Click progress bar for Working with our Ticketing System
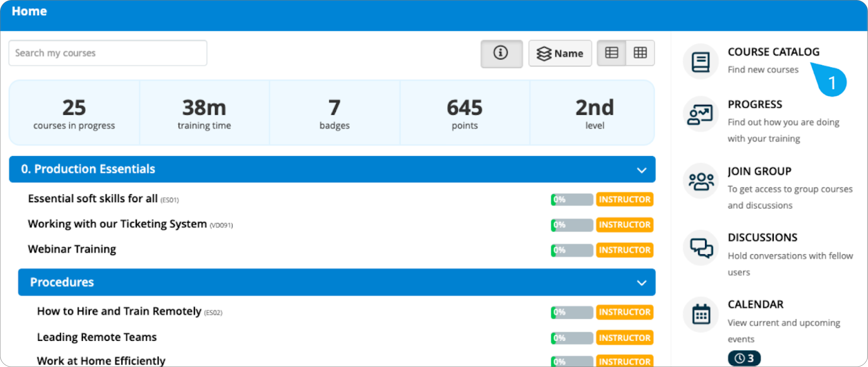This screenshot has width=868, height=367. click(x=571, y=225)
